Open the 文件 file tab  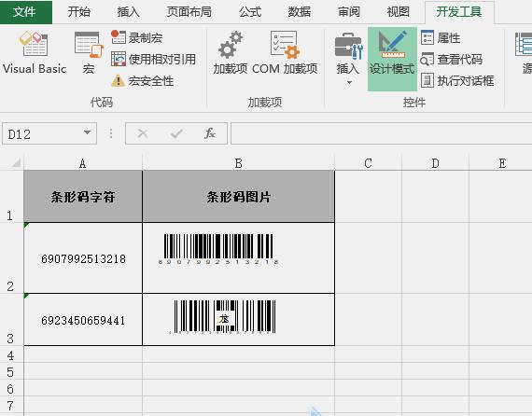click(26, 12)
